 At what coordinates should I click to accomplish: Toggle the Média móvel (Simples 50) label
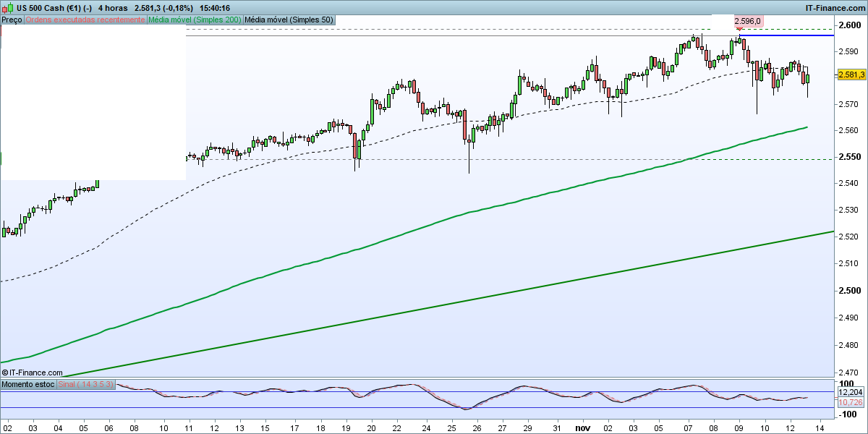click(x=289, y=20)
